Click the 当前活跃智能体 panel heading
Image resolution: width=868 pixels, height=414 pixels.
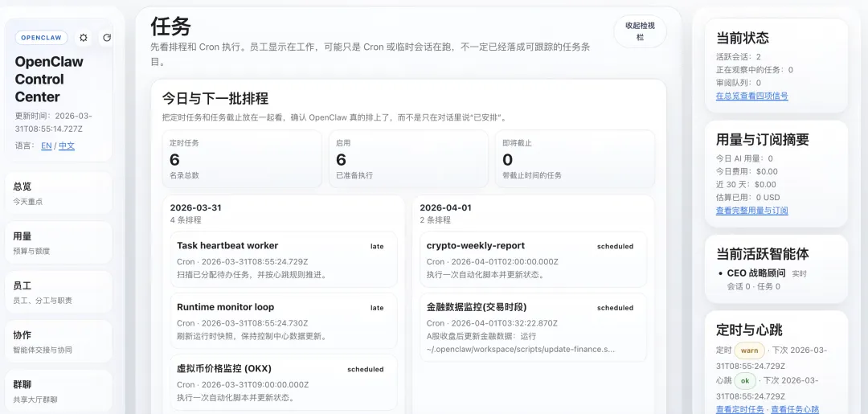pos(763,254)
